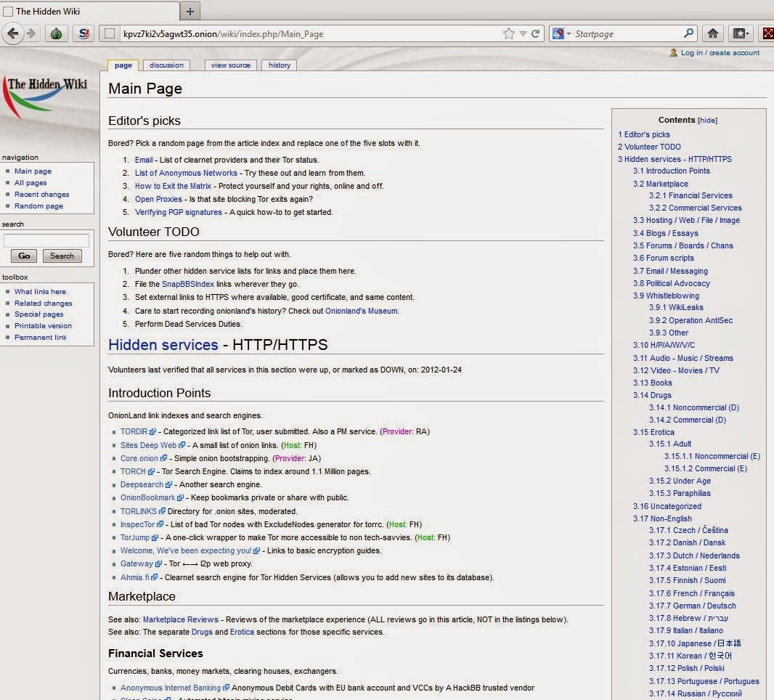
Task: Jump to 3.9.1 WikiLeaks in contents
Action: pos(676,308)
